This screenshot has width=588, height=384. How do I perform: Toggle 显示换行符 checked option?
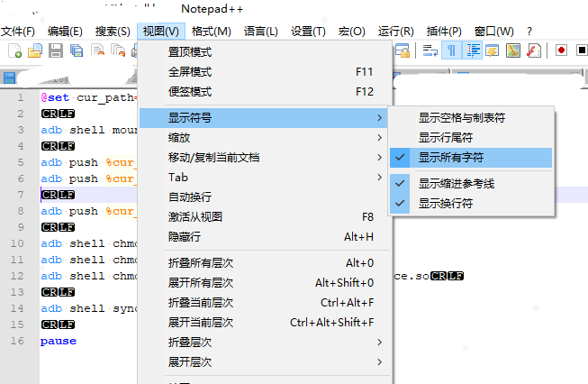pos(471,204)
